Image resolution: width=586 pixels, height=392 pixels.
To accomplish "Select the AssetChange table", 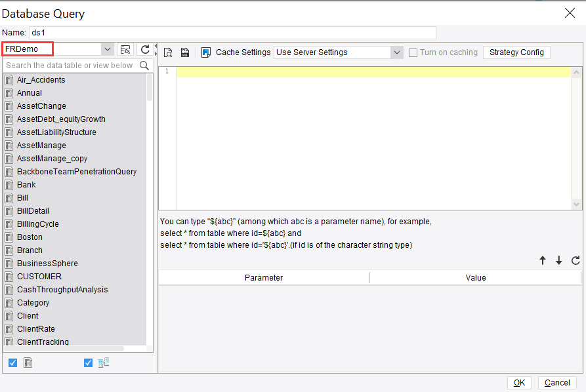I will coord(41,106).
